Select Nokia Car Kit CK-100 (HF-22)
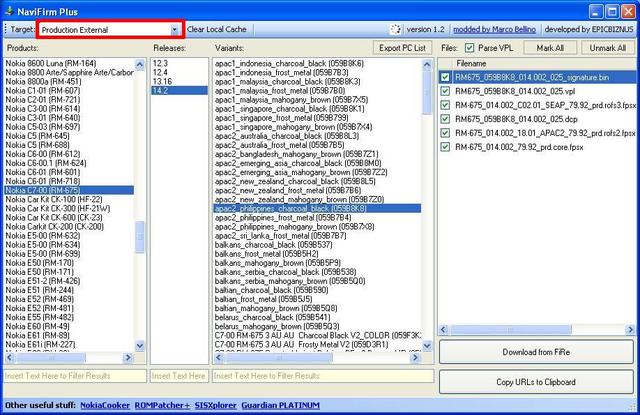640x415 pixels. [x=69, y=199]
